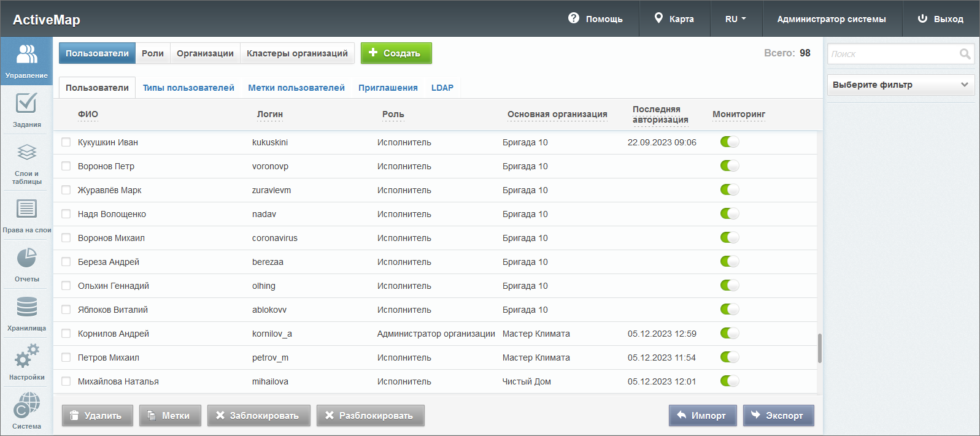This screenshot has width=980, height=436.
Task: Open the RU language dropdown
Action: [735, 19]
